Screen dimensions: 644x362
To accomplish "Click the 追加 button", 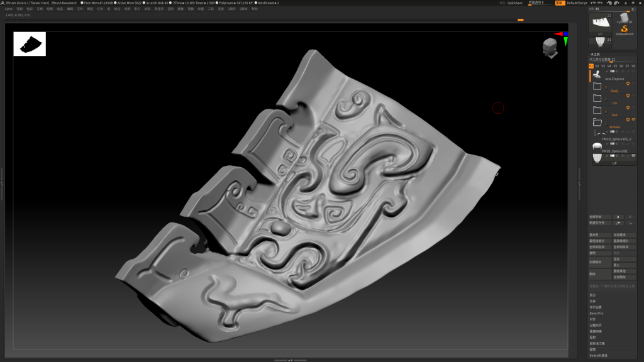I will point(624,259).
